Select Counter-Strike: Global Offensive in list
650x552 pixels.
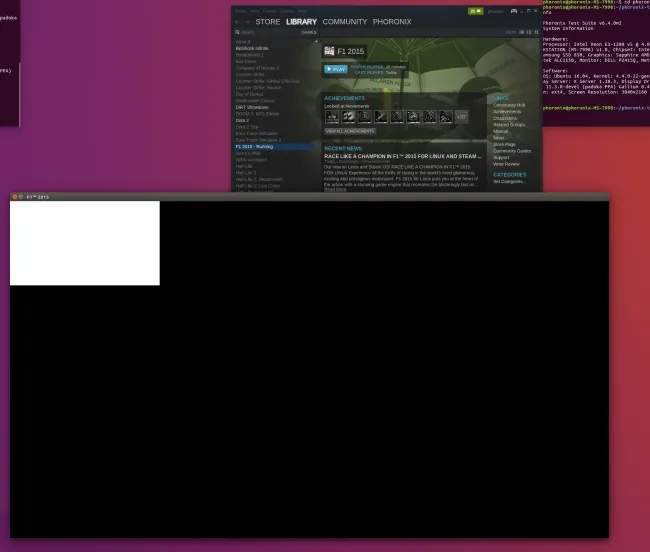[x=267, y=81]
